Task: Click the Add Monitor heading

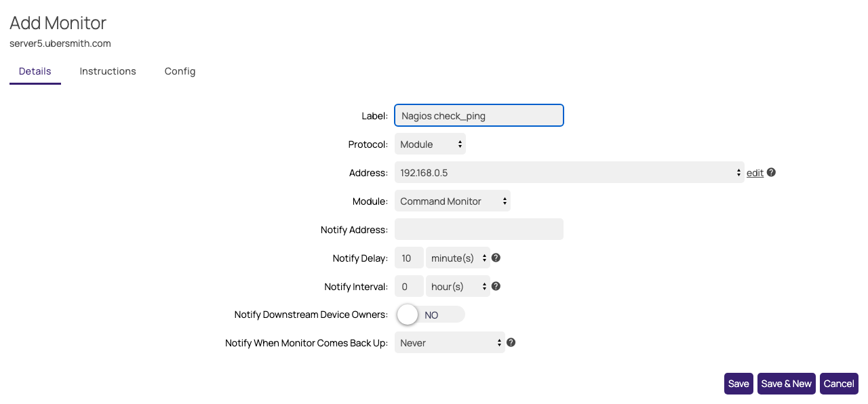Action: pos(58,22)
